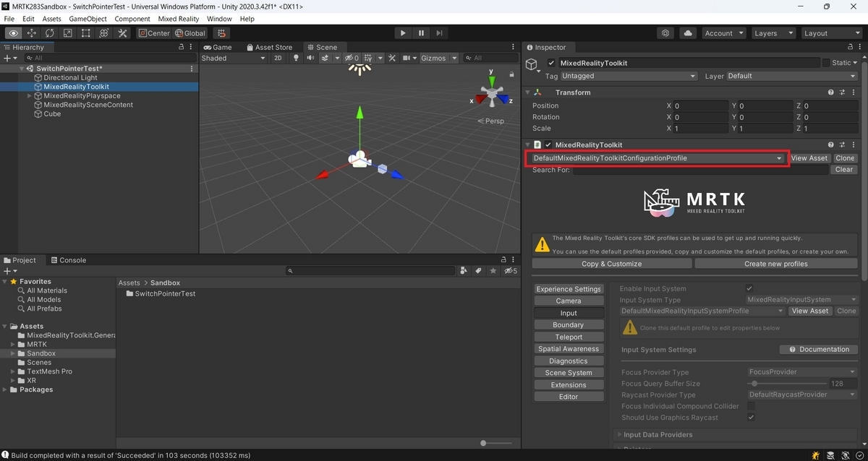Open the Shaded draw mode dropdown

[x=234, y=58]
